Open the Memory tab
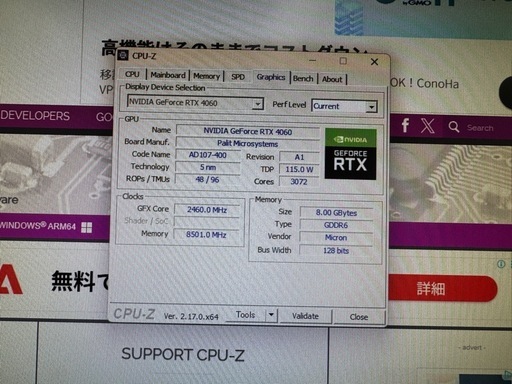The width and height of the screenshot is (512, 384). click(x=206, y=76)
